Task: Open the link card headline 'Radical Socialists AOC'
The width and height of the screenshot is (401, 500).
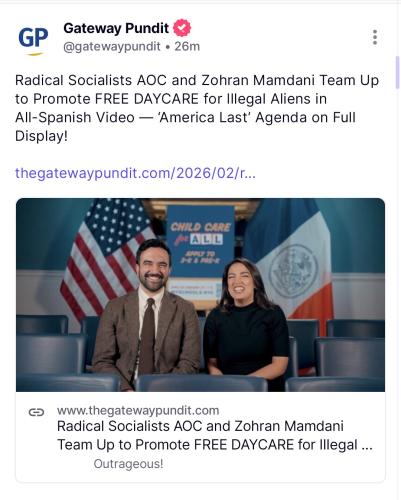Action: click(x=215, y=435)
